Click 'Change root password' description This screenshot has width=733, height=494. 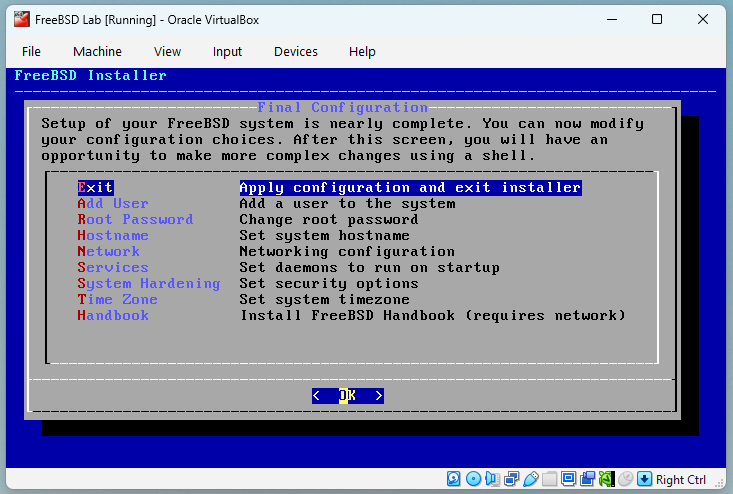click(x=329, y=219)
